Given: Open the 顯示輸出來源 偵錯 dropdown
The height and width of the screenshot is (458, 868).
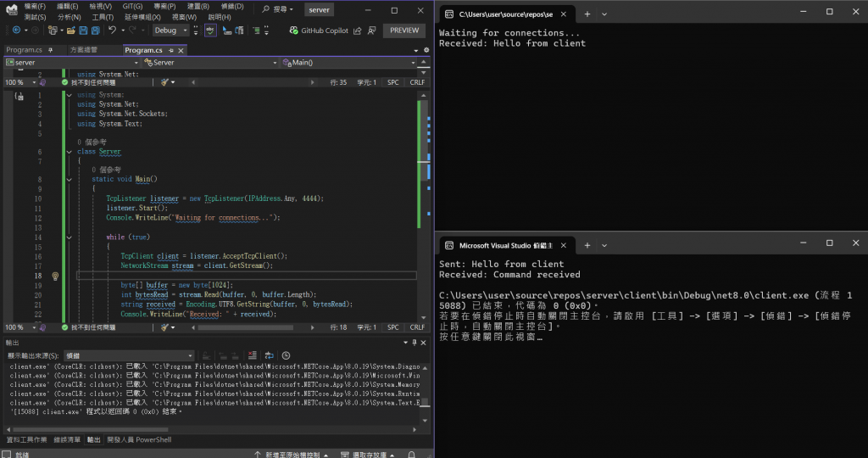Looking at the screenshot, I should pyautogui.click(x=129, y=355).
